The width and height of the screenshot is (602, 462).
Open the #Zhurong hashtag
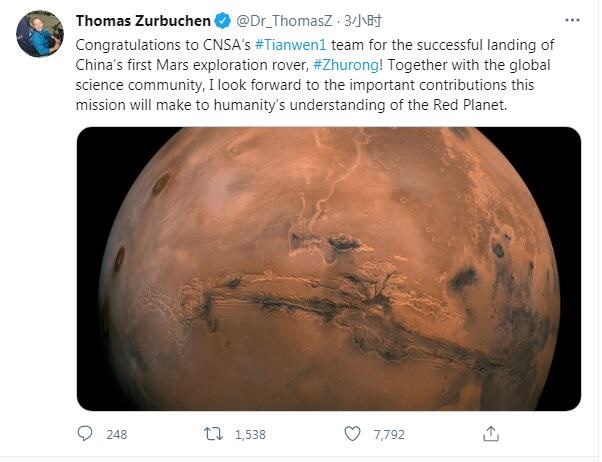348,65
